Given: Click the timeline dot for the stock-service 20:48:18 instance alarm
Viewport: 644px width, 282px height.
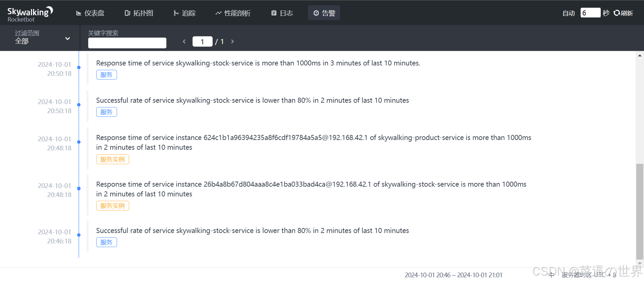Looking at the screenshot, I should coord(79,189).
